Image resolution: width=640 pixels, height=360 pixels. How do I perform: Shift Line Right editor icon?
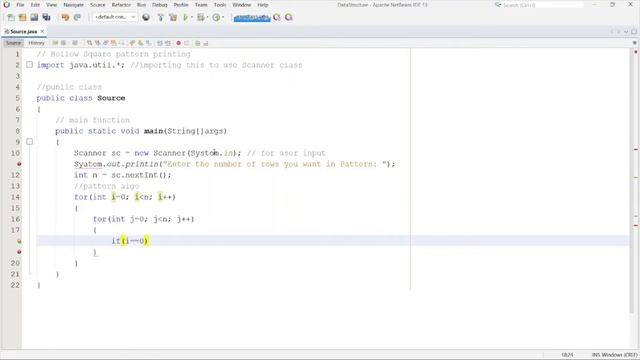[x=168, y=43]
